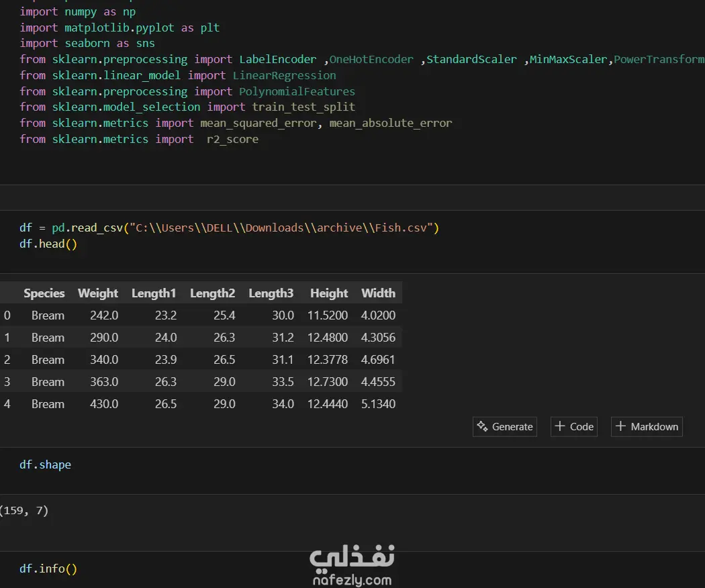Click the Generate sparkle icon
Image resolution: width=705 pixels, height=588 pixels.
(x=482, y=426)
